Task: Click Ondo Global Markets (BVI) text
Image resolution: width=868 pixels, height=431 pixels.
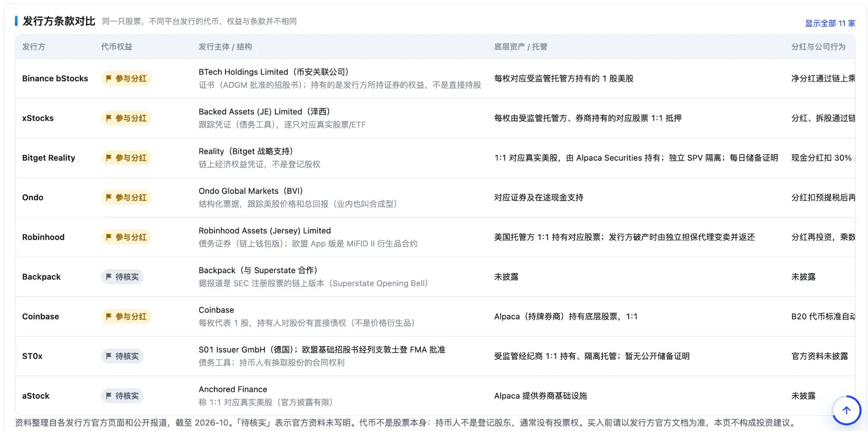Action: [x=250, y=191]
